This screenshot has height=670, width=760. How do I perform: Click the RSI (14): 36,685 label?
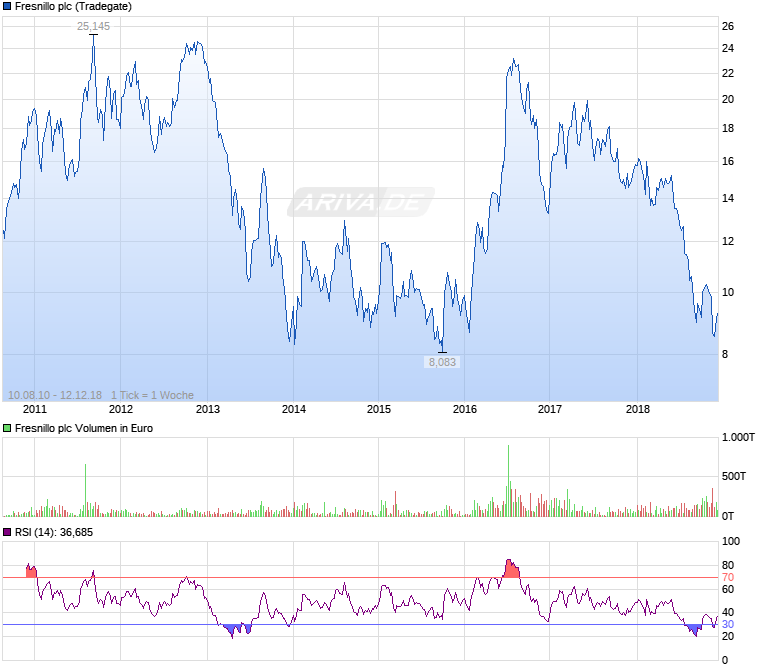point(54,532)
